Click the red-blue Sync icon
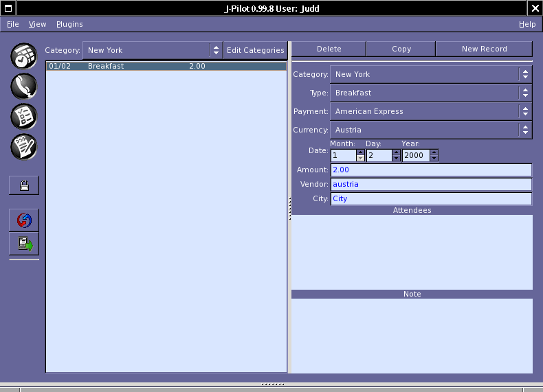543x392 pixels. [24, 220]
